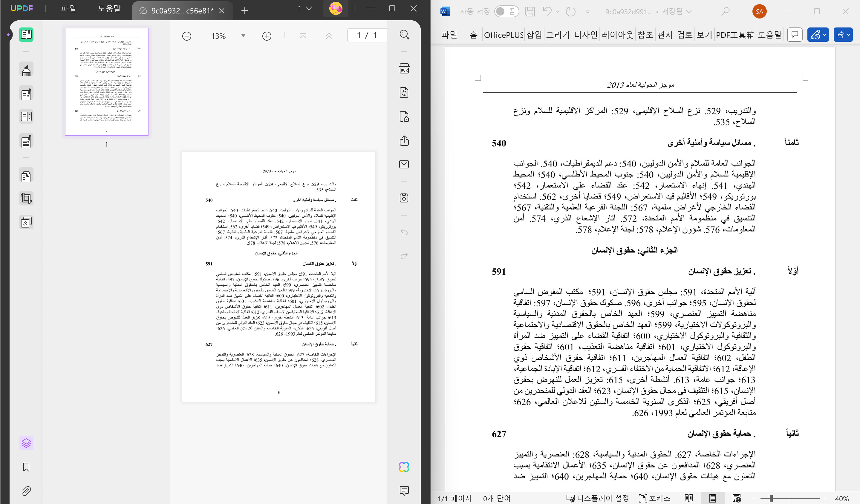Switch to Web Layout view in Word

click(737, 498)
